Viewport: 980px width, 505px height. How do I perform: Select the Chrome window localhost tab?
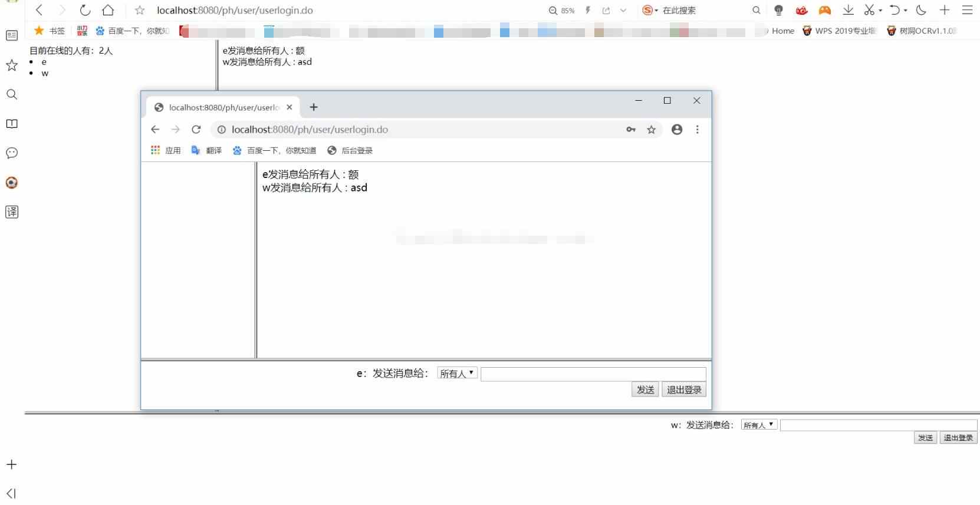(x=223, y=107)
